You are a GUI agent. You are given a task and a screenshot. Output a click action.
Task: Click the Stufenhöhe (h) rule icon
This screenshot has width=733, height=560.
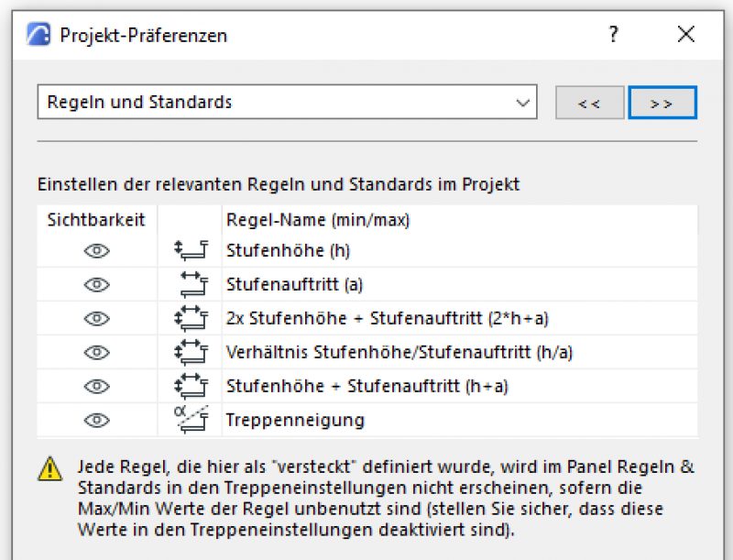click(x=191, y=250)
